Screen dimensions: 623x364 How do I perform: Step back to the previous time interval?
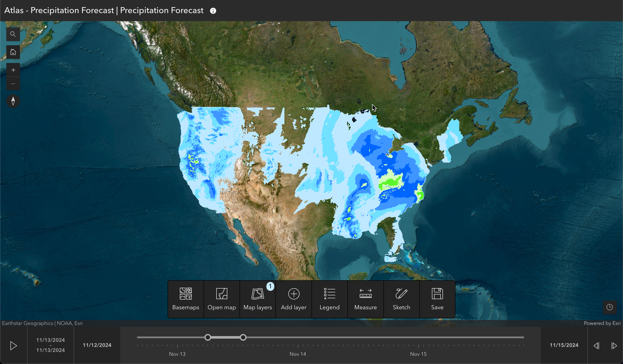(597, 345)
